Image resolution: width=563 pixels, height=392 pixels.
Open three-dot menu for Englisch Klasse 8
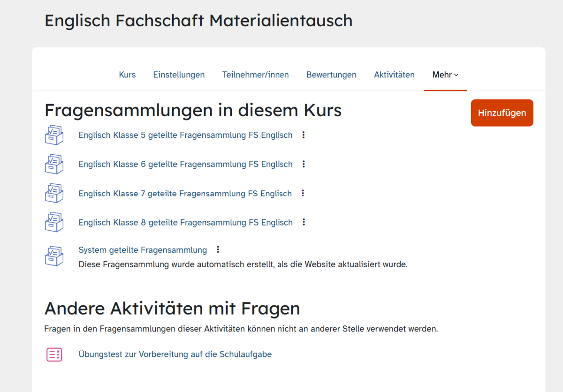[x=304, y=222]
